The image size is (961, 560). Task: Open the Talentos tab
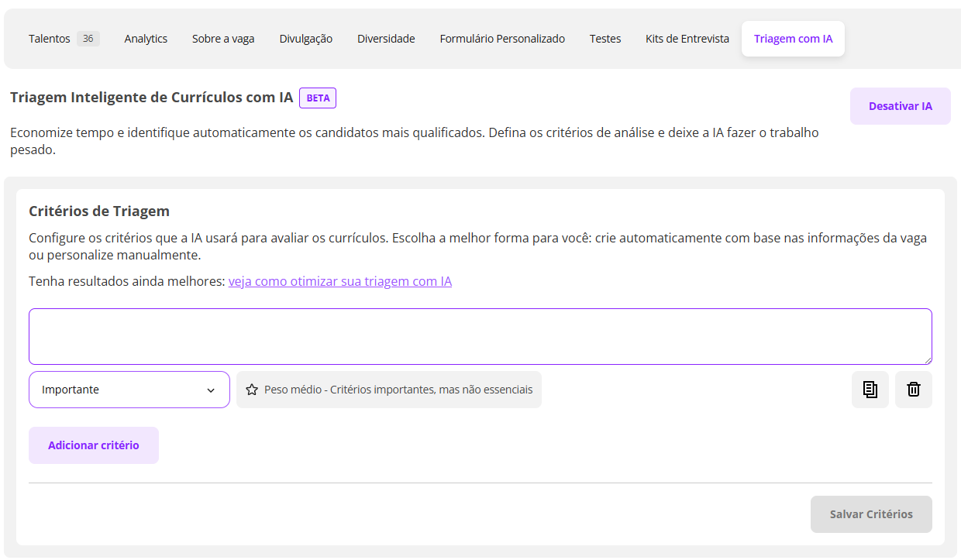click(x=64, y=39)
